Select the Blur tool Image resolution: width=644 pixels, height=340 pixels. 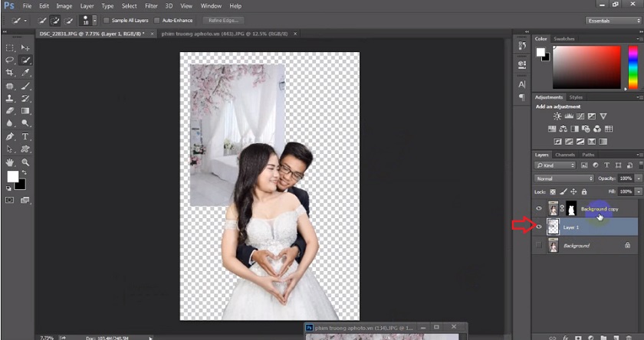(10, 123)
